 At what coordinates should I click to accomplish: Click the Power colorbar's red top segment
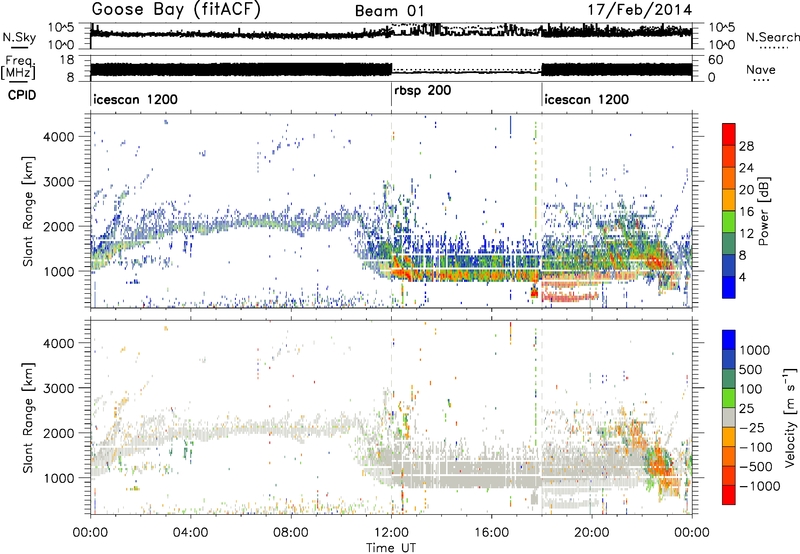(x=729, y=134)
